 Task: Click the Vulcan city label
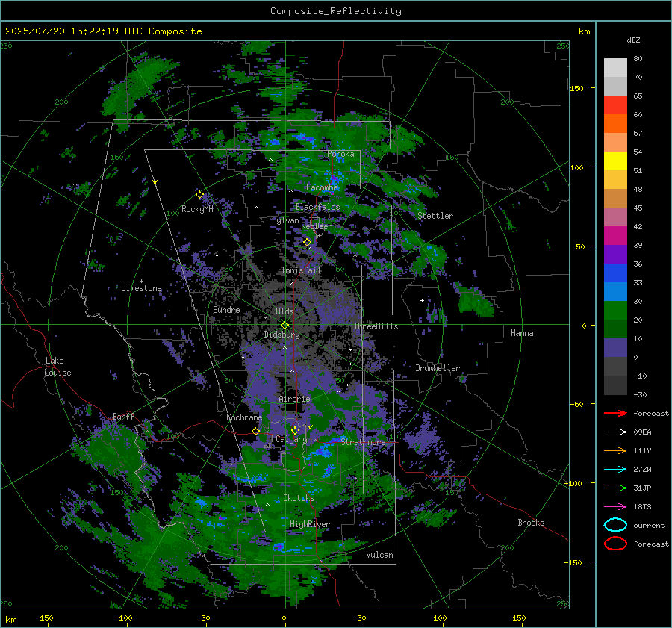tap(379, 555)
